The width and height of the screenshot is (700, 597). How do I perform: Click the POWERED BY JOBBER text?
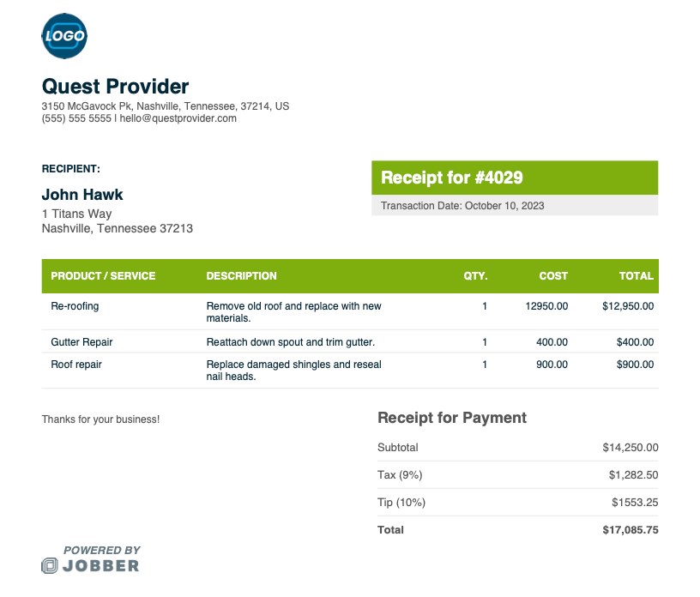tap(101, 558)
